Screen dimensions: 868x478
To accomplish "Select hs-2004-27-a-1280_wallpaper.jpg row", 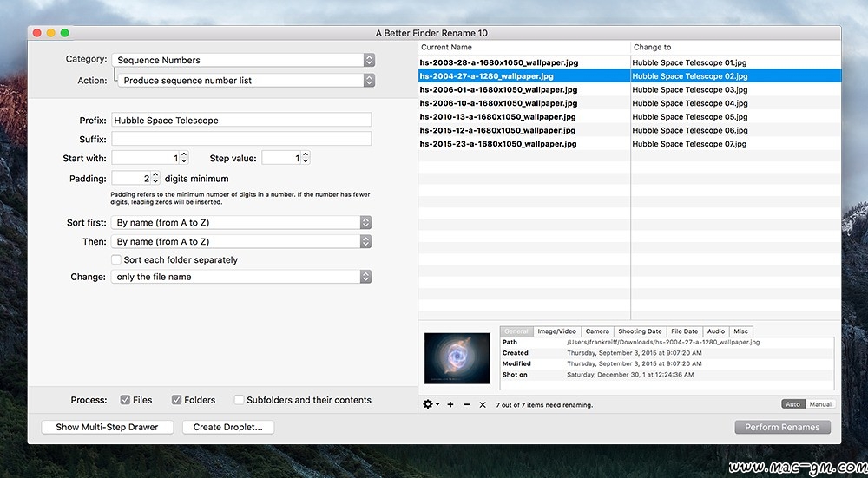I will click(629, 75).
